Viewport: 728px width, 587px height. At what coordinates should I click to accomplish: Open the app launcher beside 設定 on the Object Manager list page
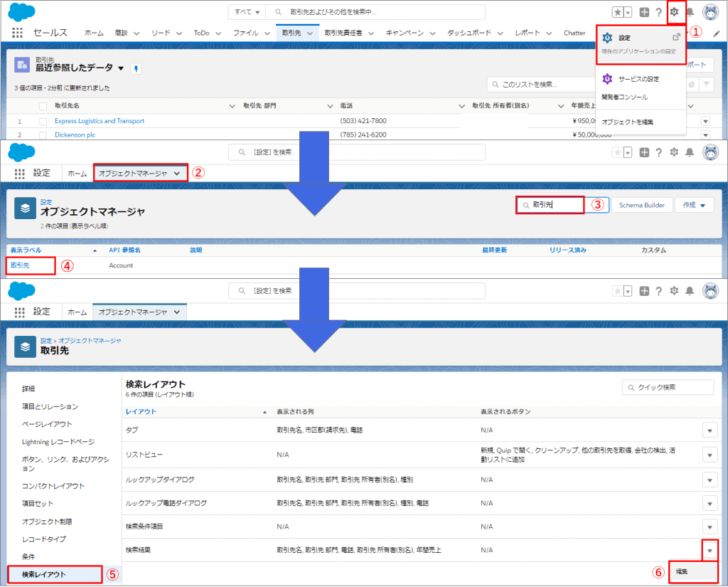(19, 174)
